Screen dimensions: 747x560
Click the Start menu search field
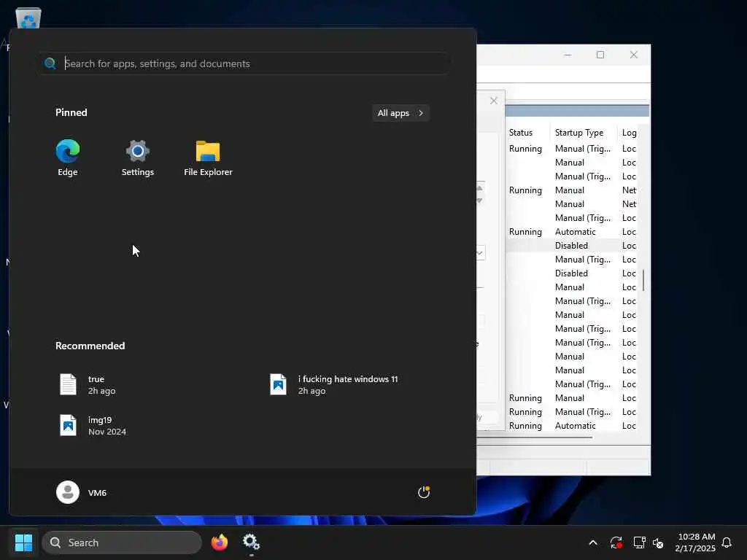pyautogui.click(x=244, y=63)
